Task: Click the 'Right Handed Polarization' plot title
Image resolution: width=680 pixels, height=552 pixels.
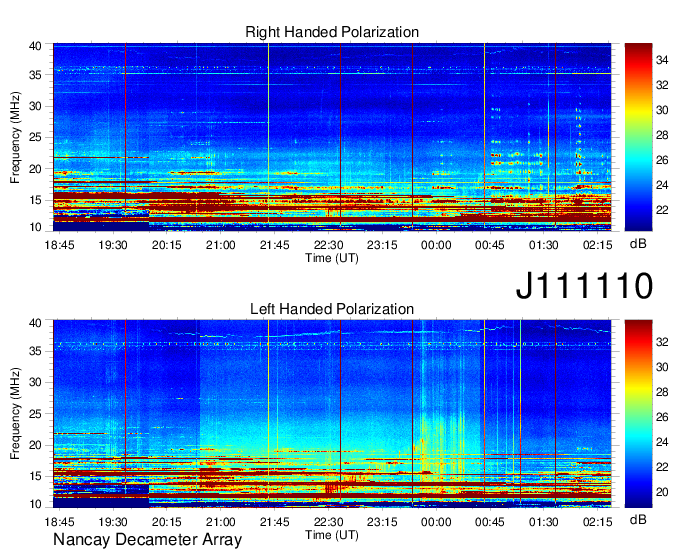Action: point(332,32)
